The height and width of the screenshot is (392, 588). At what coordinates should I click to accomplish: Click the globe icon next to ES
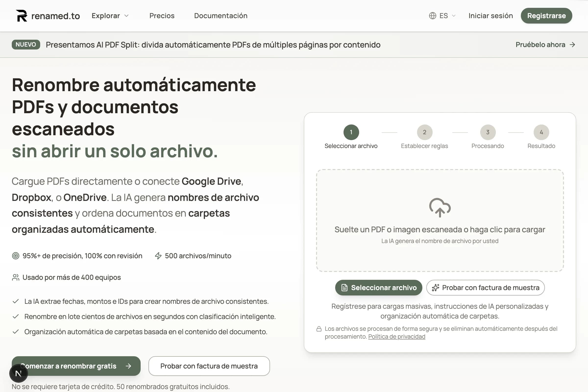click(x=433, y=15)
